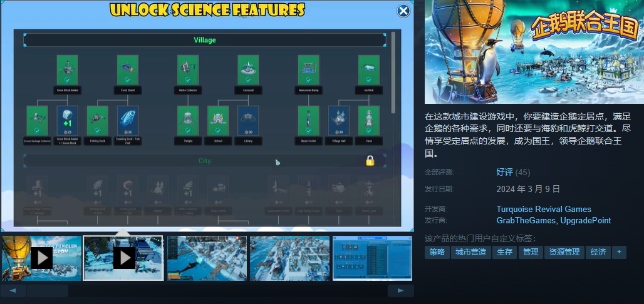644x304 pixels.
Task: Select the 经济 tag
Action: pos(598,252)
